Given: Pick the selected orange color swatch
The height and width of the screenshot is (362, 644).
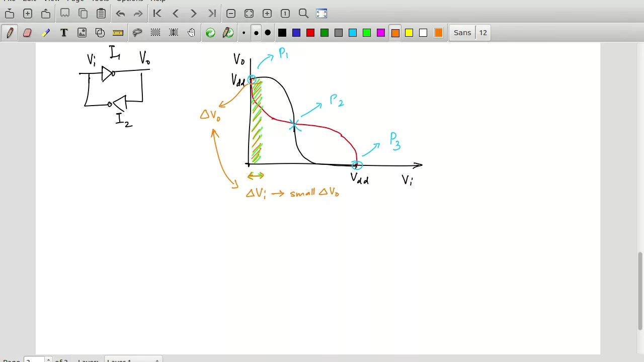Looking at the screenshot, I should pos(395,33).
